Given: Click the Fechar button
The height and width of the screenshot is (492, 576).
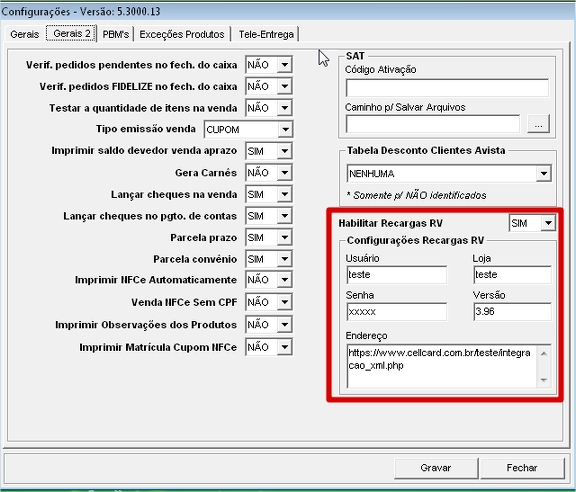Looking at the screenshot, I should coord(522,468).
